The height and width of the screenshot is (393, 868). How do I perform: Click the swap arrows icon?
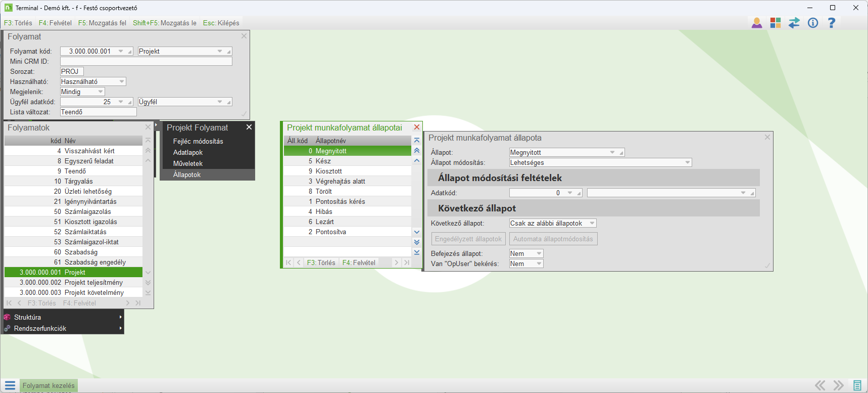pyautogui.click(x=794, y=23)
